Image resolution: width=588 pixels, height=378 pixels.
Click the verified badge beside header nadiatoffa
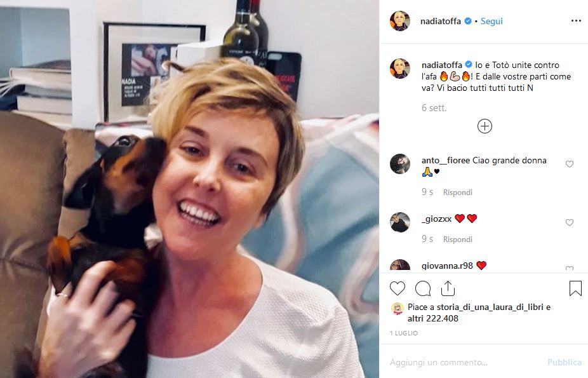pos(467,21)
